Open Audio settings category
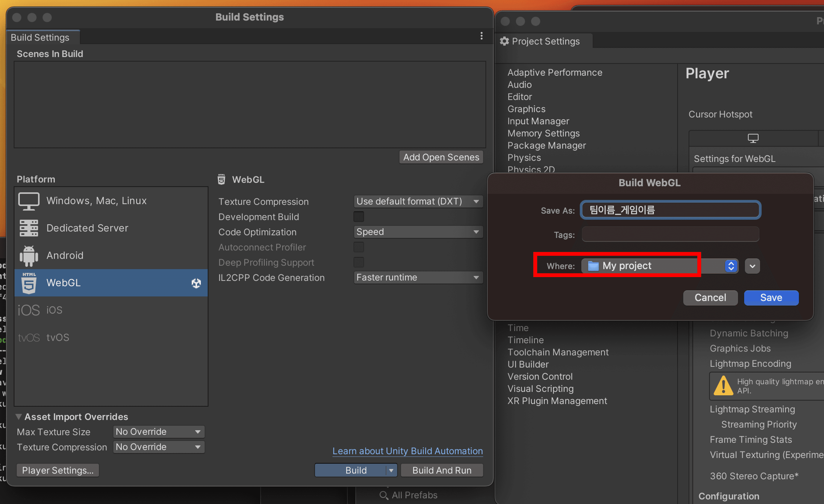The width and height of the screenshot is (824, 504). tap(519, 84)
